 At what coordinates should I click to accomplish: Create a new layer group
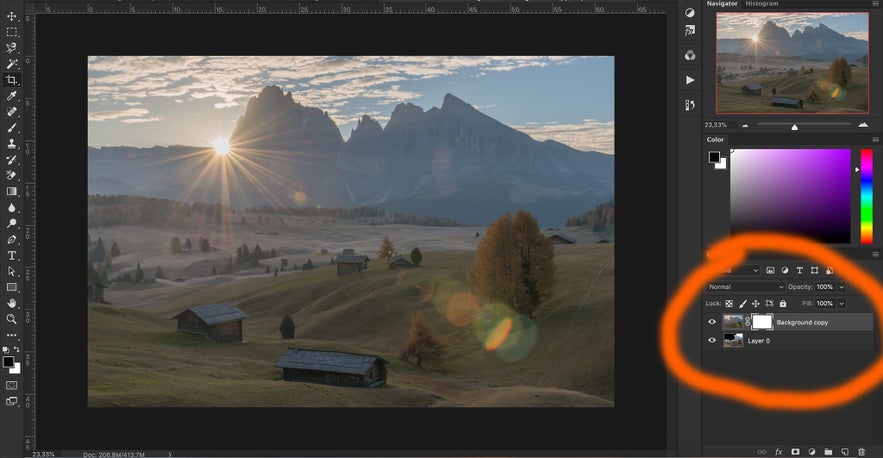pyautogui.click(x=828, y=452)
